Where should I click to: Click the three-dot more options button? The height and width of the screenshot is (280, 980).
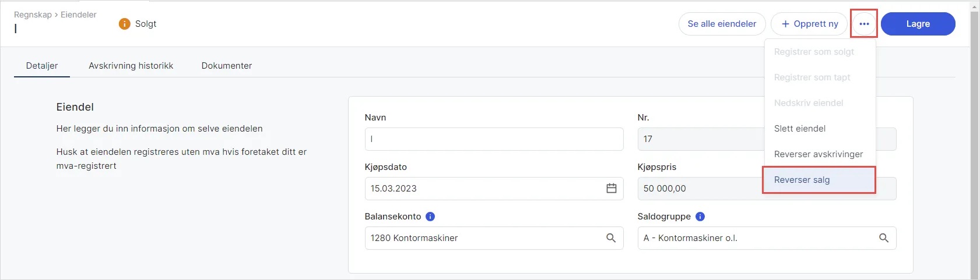coord(864,24)
